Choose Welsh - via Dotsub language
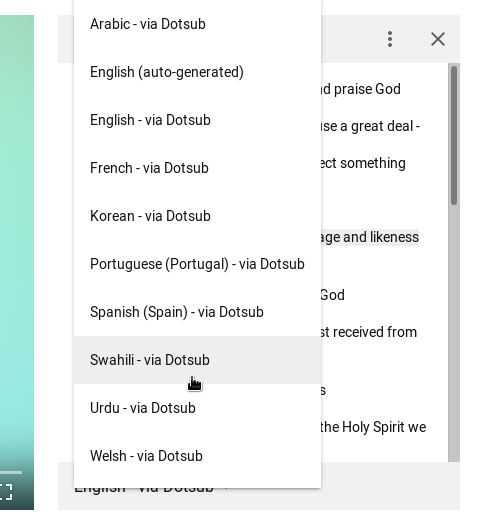Image resolution: width=482 pixels, height=526 pixels. [x=197, y=456]
